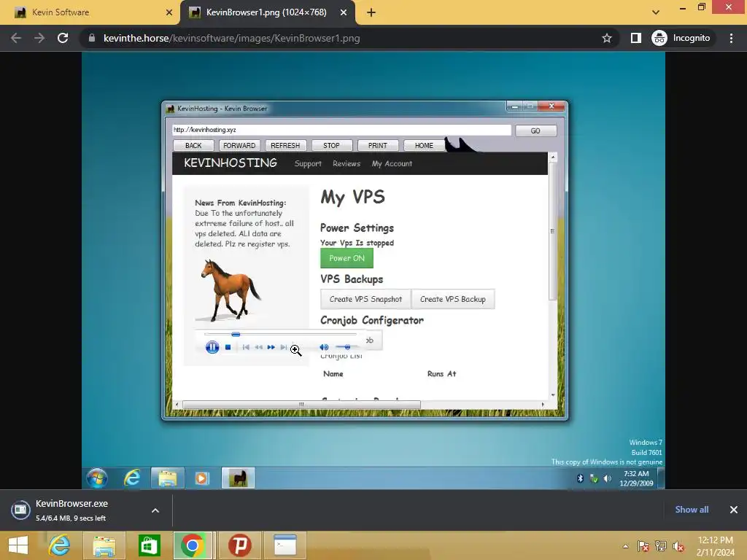Launch Internet Explorer from host taskbar
Image resolution: width=747 pixels, height=560 pixels.
pos(60,545)
